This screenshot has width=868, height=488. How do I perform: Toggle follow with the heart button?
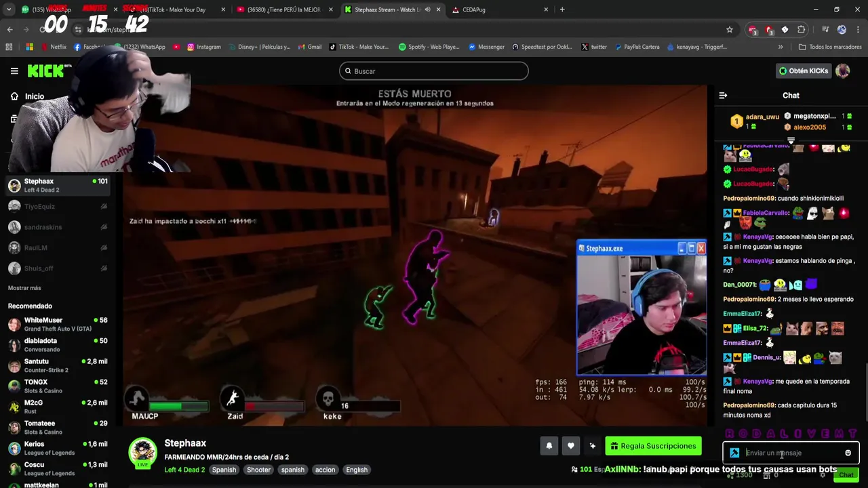pos(571,446)
